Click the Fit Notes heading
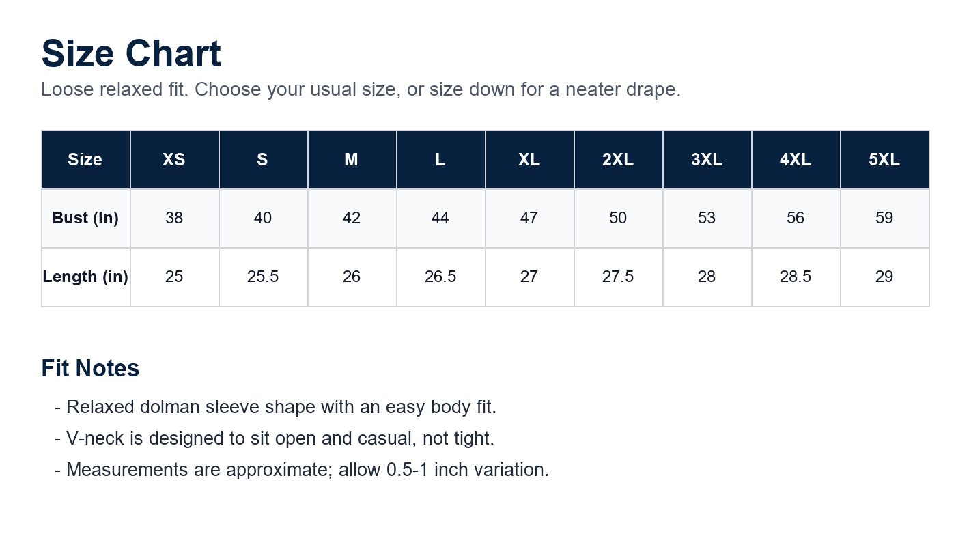The width and height of the screenshot is (956, 560). 90,368
